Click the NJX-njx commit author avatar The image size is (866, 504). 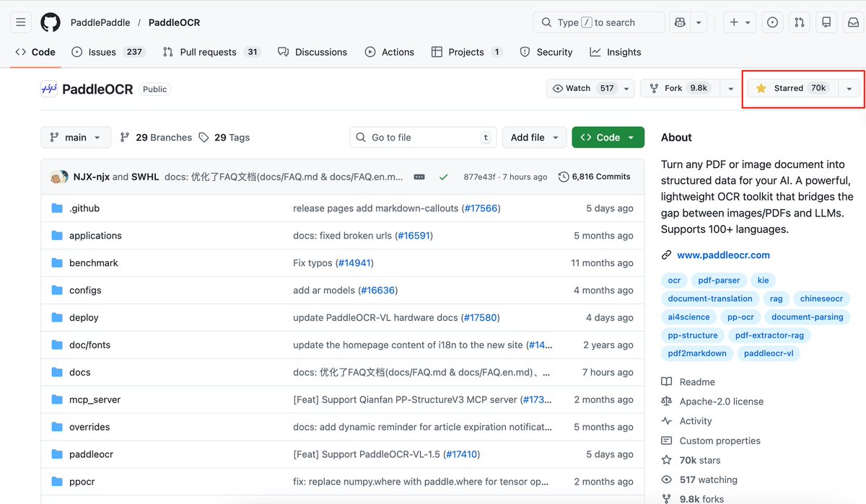click(x=56, y=177)
